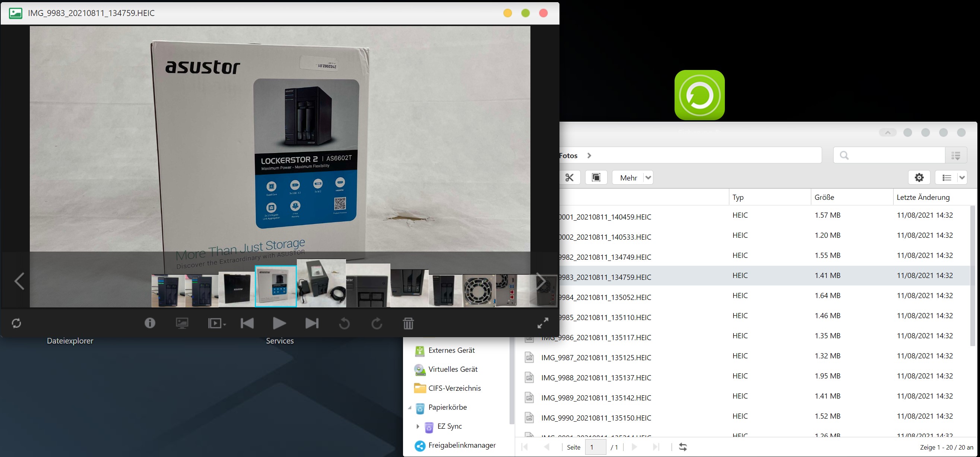Viewport: 980px width, 457px height.
Task: Sort files by Größe column
Action: [x=852, y=197]
